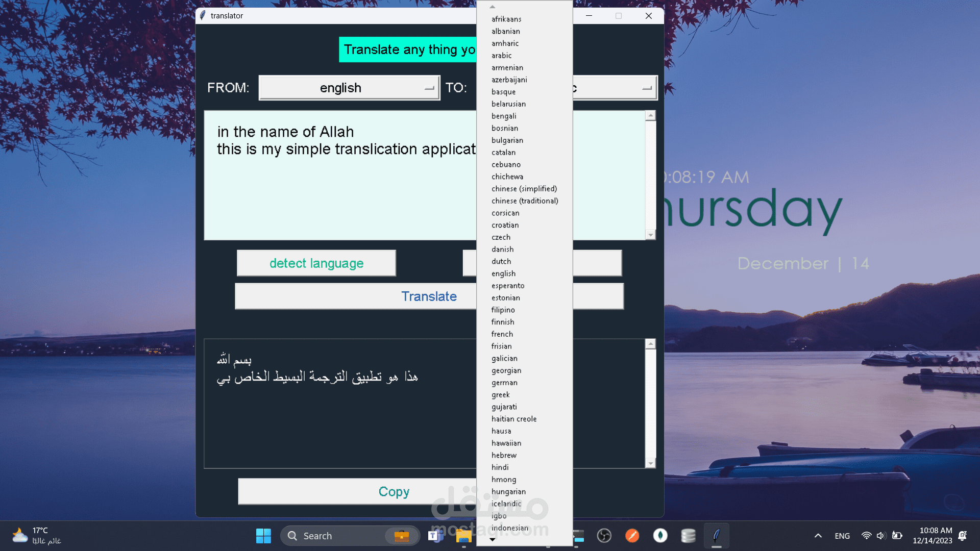The image size is (980, 551).
Task: Open OBS Studio from the taskbar
Action: pyautogui.click(x=604, y=536)
